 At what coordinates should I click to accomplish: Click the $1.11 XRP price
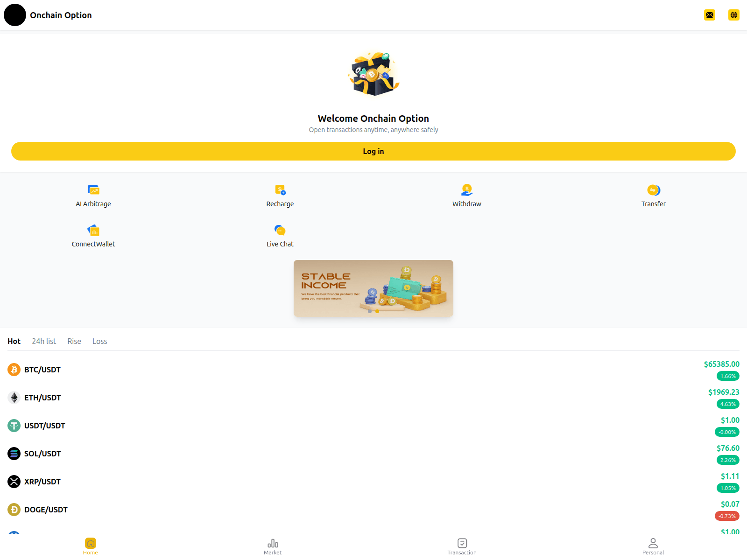(x=730, y=476)
